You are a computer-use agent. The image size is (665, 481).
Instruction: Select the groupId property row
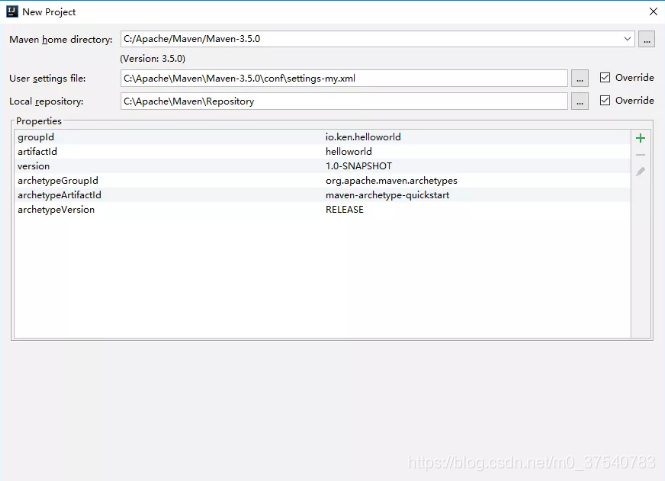click(322, 137)
